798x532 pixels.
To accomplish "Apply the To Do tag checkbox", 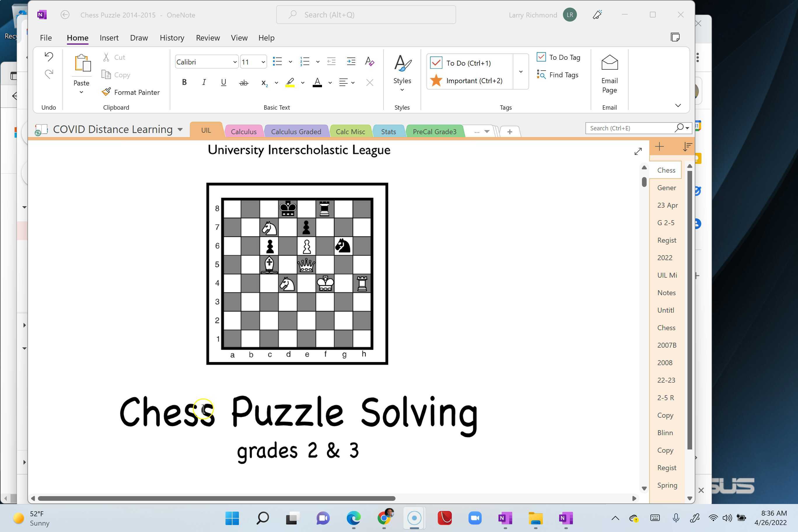I will tap(436, 63).
